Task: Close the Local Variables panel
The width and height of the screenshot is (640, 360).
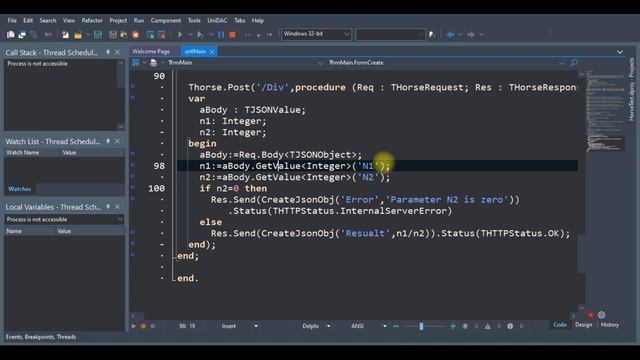Action: [118, 207]
